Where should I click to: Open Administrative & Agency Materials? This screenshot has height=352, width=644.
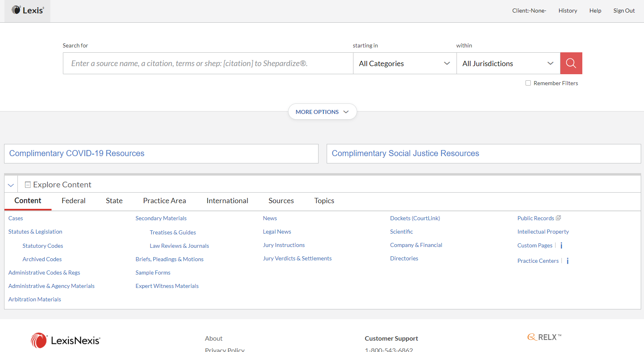52,286
